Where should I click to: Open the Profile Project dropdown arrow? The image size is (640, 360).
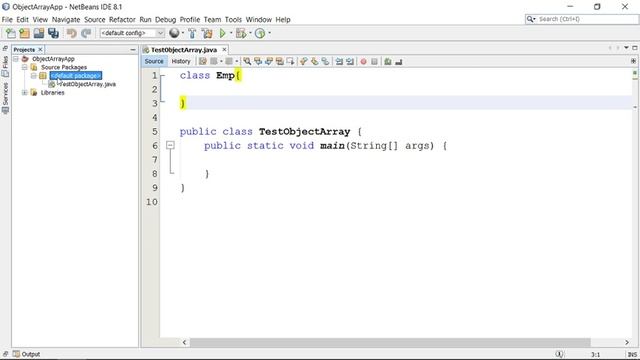pyautogui.click(x=269, y=33)
